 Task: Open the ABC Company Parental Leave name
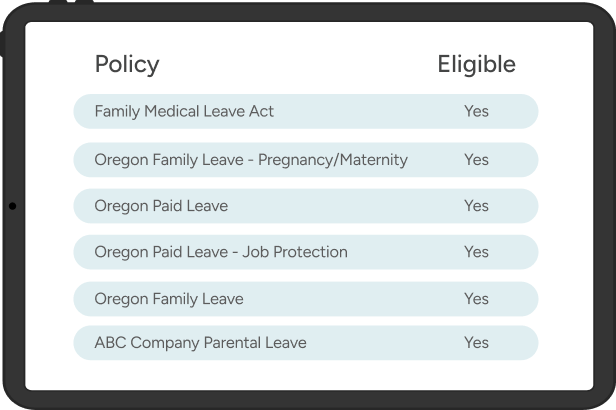(200, 343)
